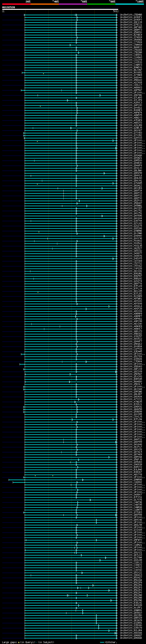
Task: Select label UniRef100_A4US66
Action: coord(131,633)
